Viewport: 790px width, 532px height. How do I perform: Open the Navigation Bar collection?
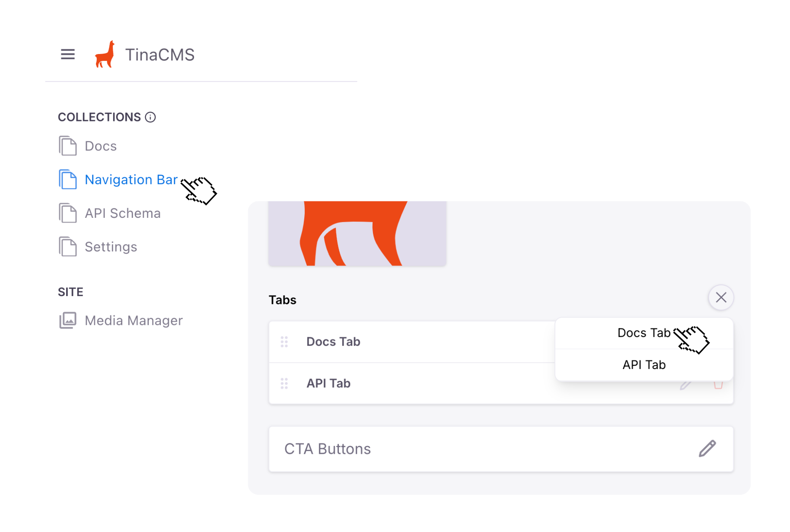(131, 179)
